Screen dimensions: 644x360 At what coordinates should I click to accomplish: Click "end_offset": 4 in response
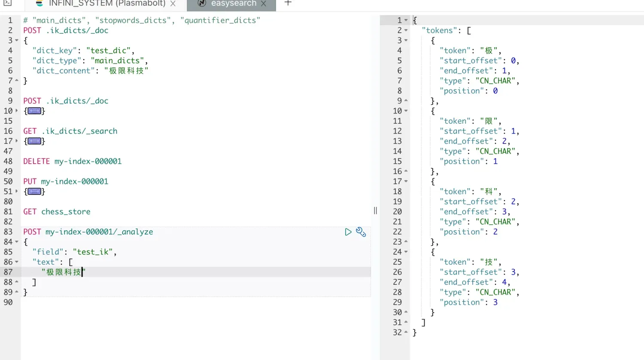point(475,282)
